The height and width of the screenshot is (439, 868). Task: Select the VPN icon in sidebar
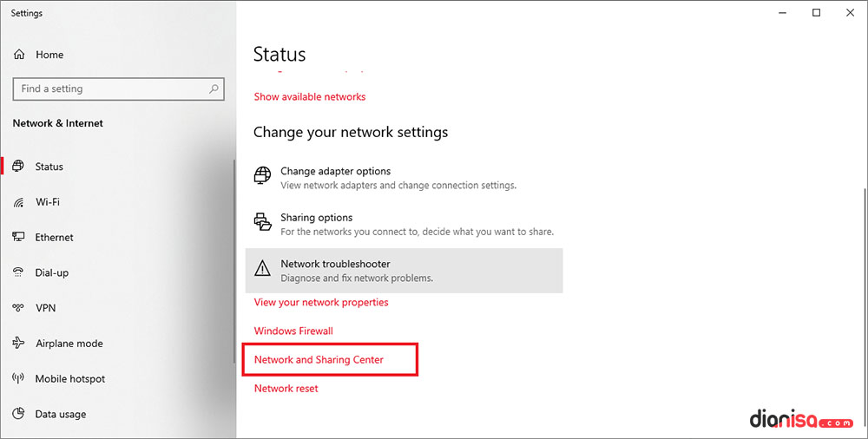pos(18,308)
